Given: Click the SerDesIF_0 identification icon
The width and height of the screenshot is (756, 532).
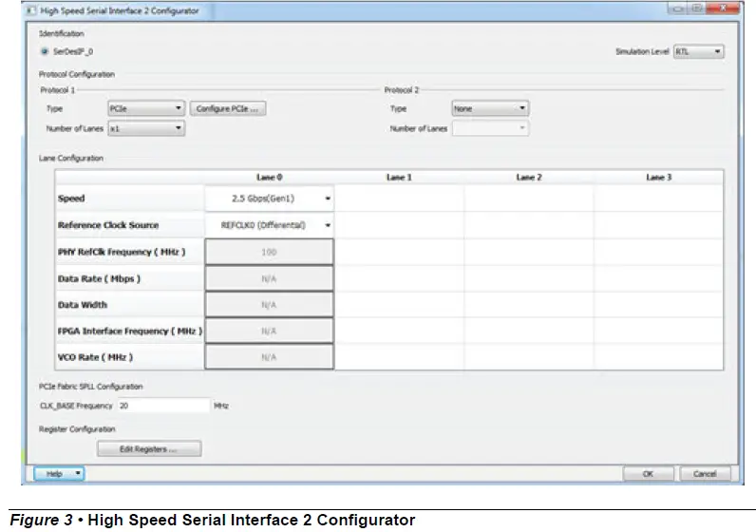Looking at the screenshot, I should tap(45, 51).
